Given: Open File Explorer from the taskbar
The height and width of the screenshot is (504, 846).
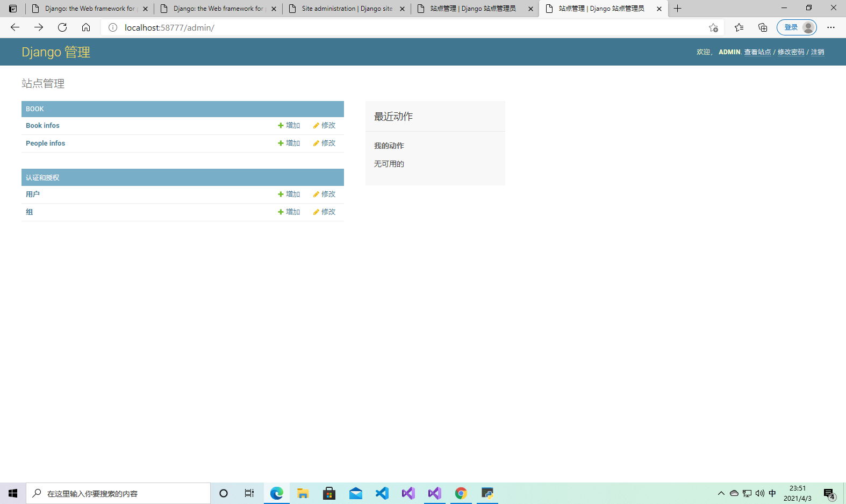Looking at the screenshot, I should pyautogui.click(x=303, y=493).
